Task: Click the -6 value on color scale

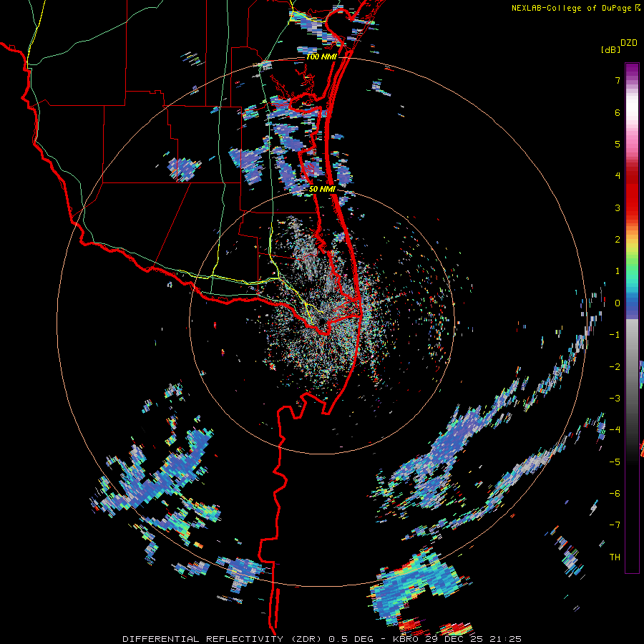Action: [615, 494]
